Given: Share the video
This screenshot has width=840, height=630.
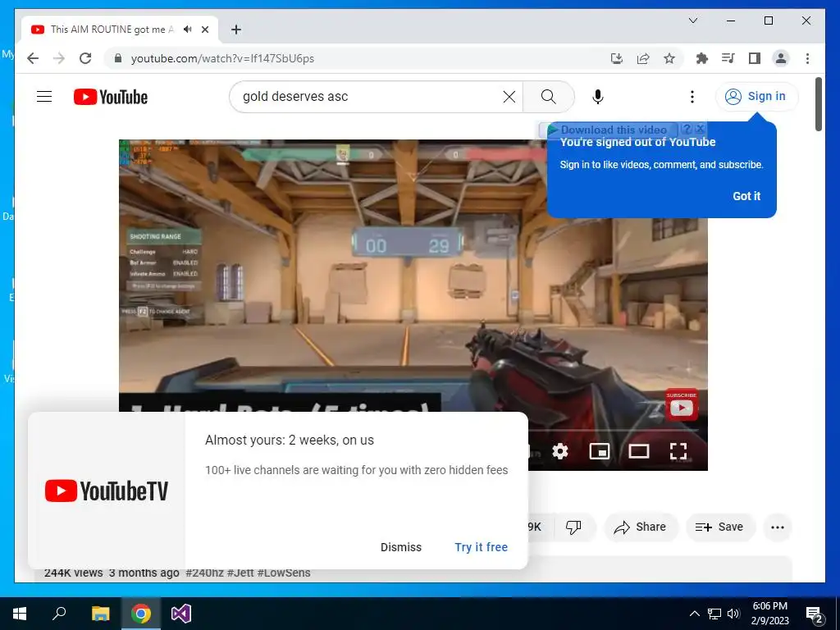Looking at the screenshot, I should coord(641,527).
